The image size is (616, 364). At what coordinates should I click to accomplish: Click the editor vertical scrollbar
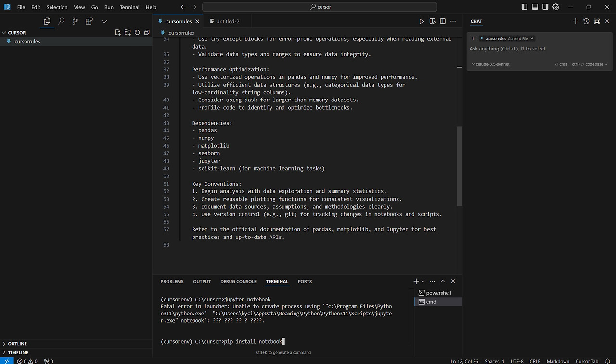(x=459, y=166)
